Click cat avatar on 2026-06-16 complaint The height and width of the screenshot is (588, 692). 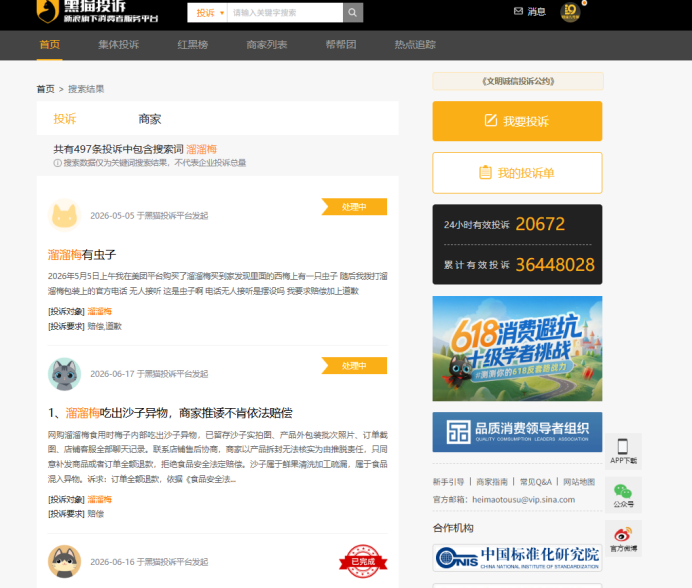64,562
